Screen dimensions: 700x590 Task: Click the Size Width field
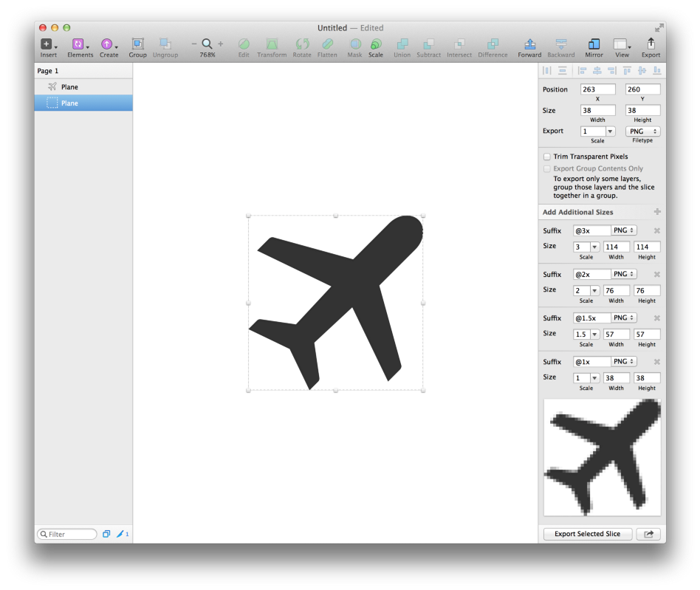coord(598,110)
